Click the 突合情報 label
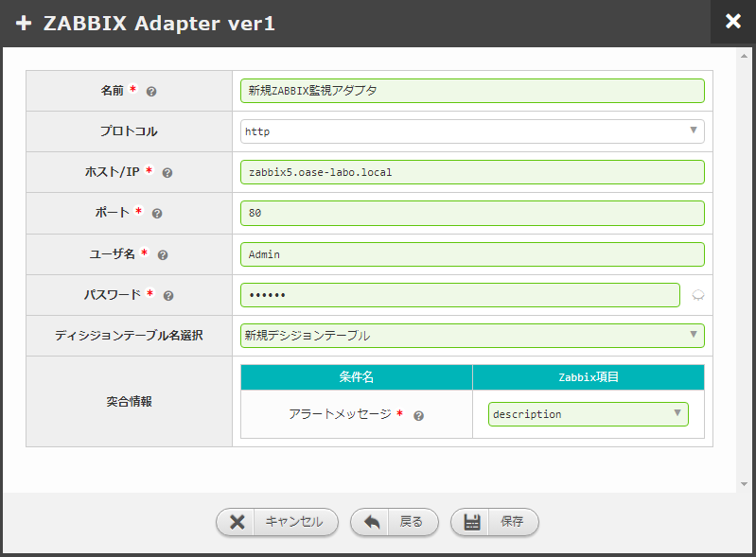Viewport: 756px width, 557px height. 130,402
